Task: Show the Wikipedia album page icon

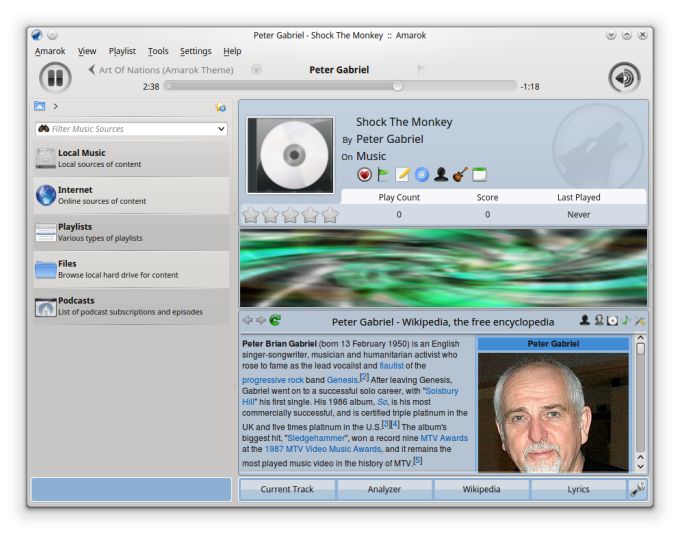Action: (612, 321)
